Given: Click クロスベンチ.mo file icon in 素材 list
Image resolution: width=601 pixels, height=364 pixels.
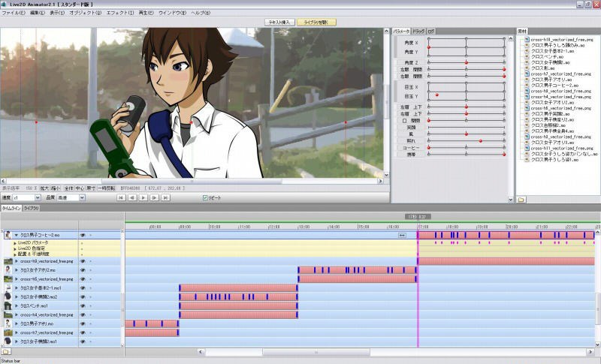Looking at the screenshot, I should 527,56.
